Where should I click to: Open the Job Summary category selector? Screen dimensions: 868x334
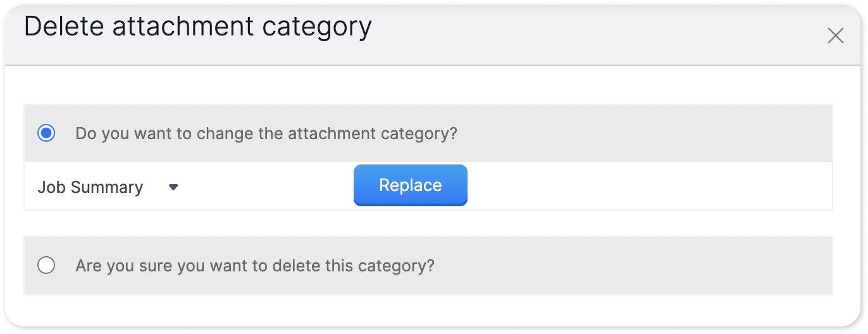tap(108, 187)
